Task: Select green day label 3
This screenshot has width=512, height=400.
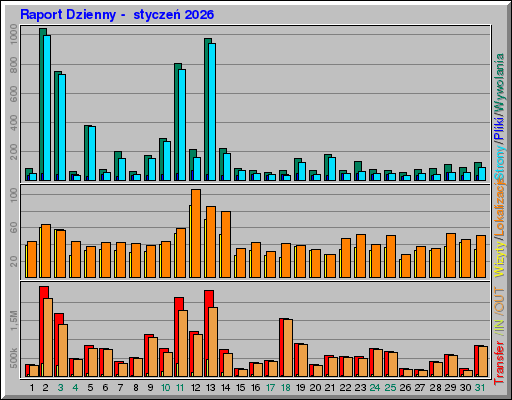Action: tap(60, 388)
